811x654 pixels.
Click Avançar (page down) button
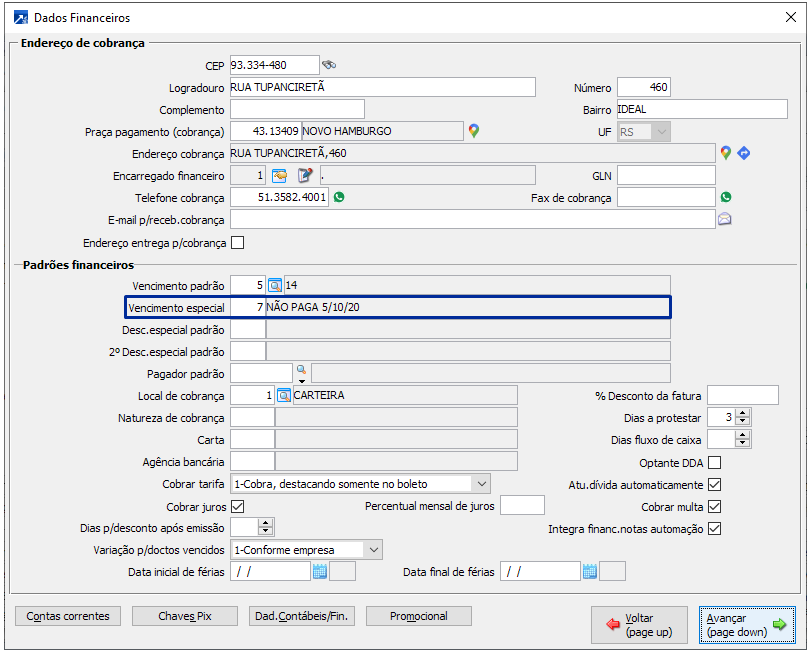tap(746, 625)
